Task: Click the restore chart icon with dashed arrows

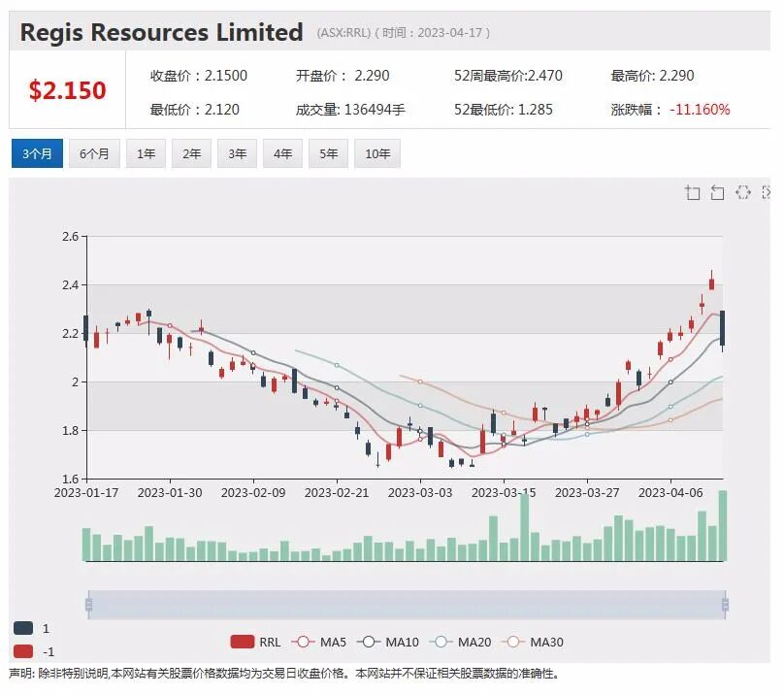Action: [x=743, y=192]
